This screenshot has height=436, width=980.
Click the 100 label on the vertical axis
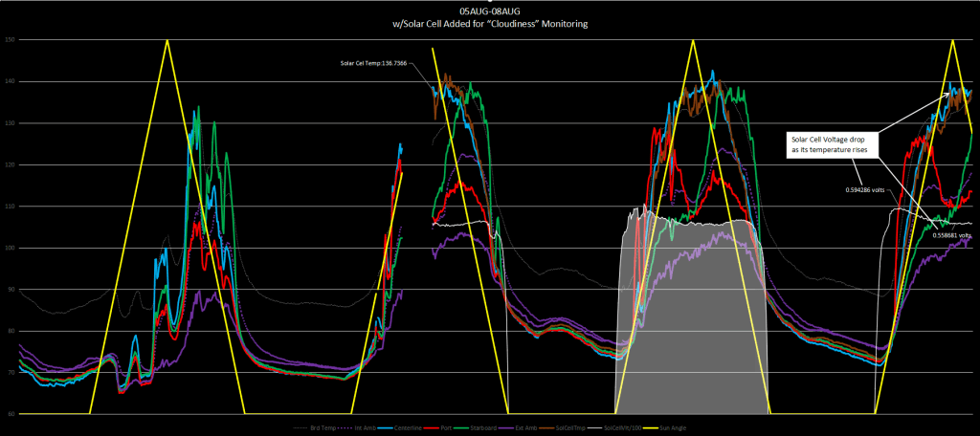click(x=10, y=248)
